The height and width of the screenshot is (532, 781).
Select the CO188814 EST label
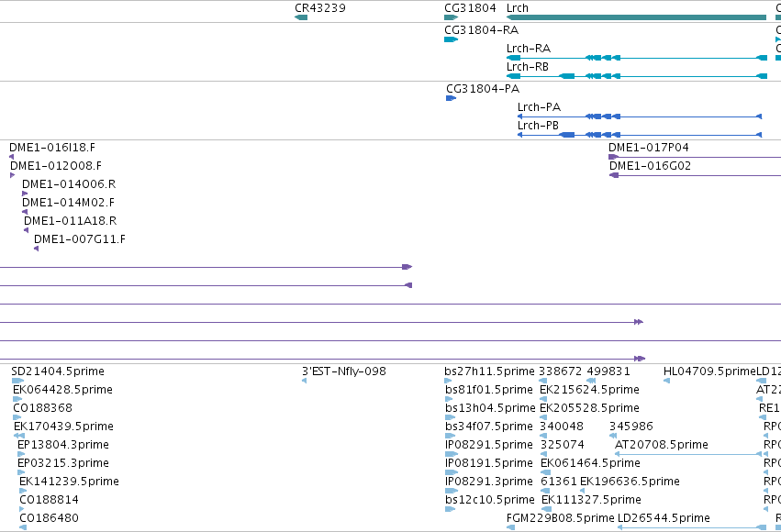pos(49,500)
